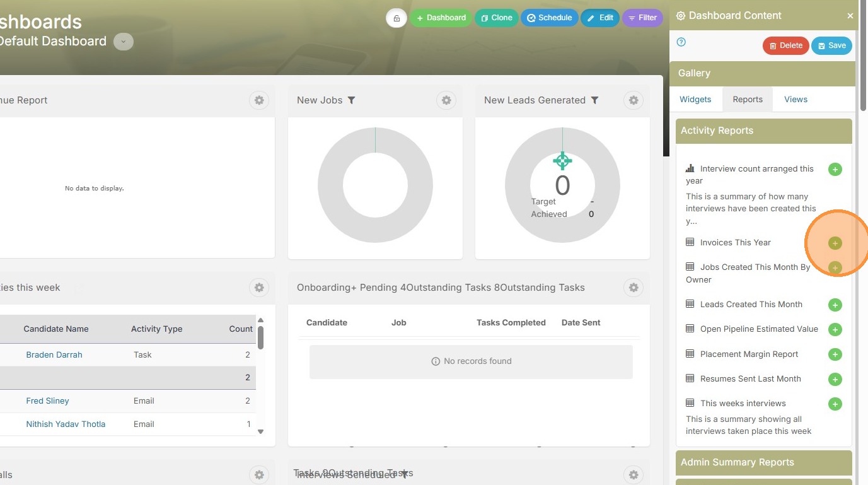Click the target crosshair icon in New Leads chart
Viewport: 868px width, 485px height.
[x=562, y=161]
